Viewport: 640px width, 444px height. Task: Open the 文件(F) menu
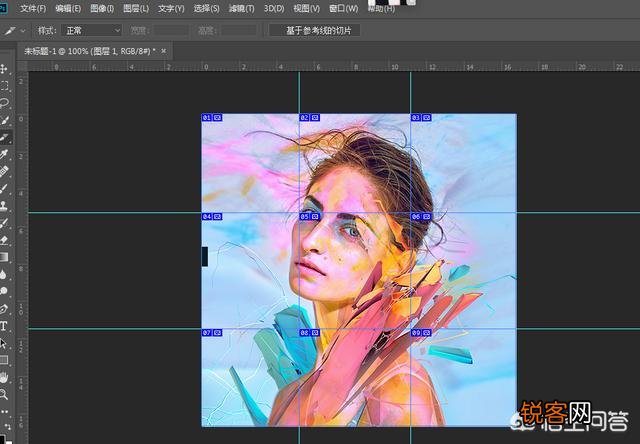33,9
